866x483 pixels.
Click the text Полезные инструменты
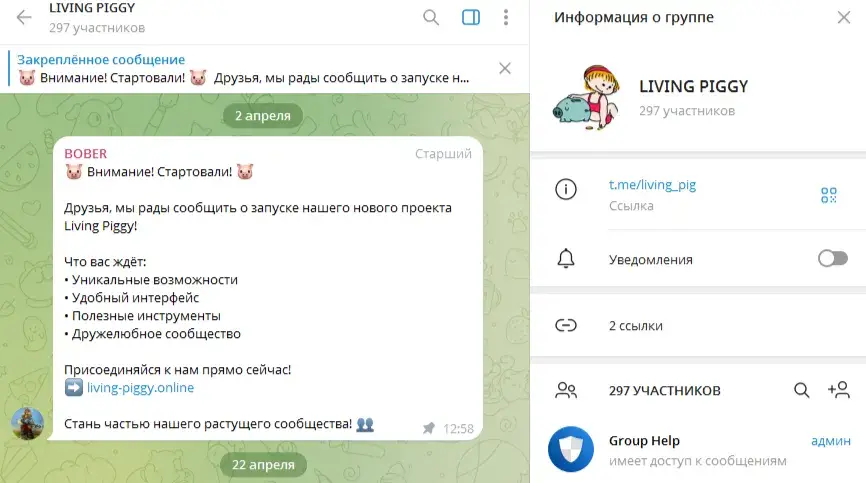pyautogui.click(x=146, y=316)
